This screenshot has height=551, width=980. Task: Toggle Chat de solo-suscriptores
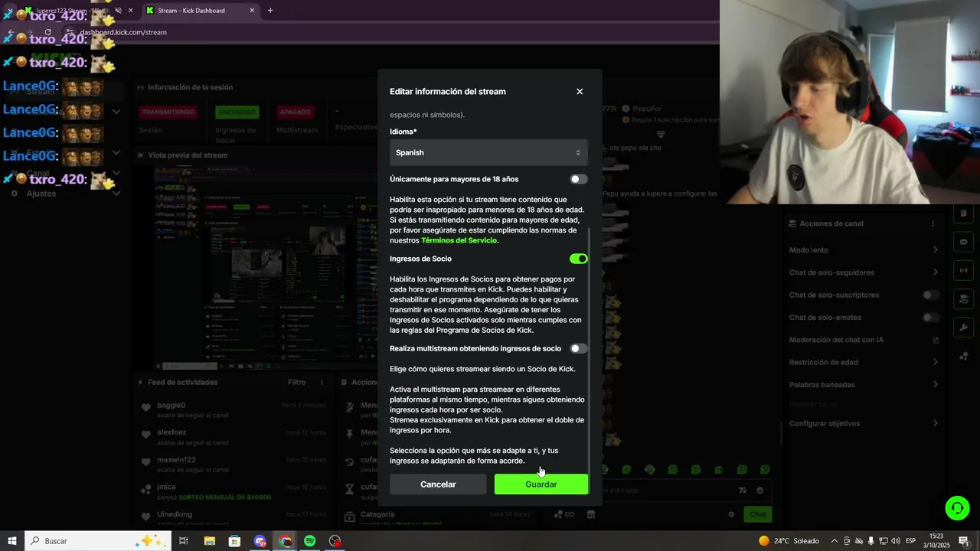click(930, 295)
